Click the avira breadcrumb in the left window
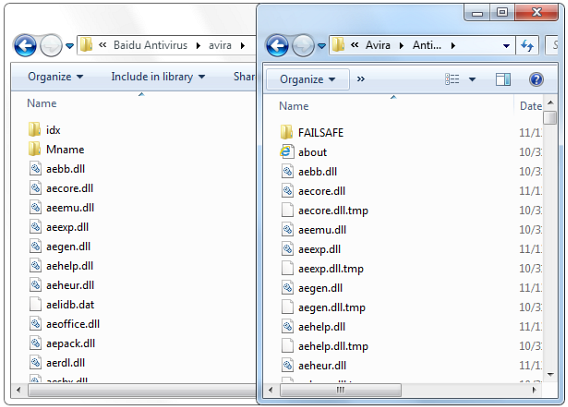The height and width of the screenshot is (407, 568). coord(220,45)
